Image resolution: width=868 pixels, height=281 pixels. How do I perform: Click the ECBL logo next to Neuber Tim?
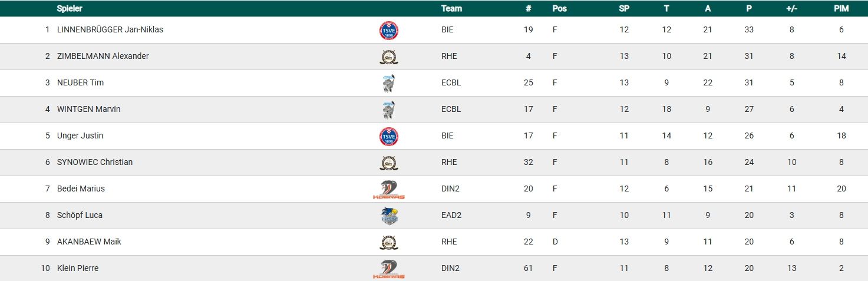[389, 83]
